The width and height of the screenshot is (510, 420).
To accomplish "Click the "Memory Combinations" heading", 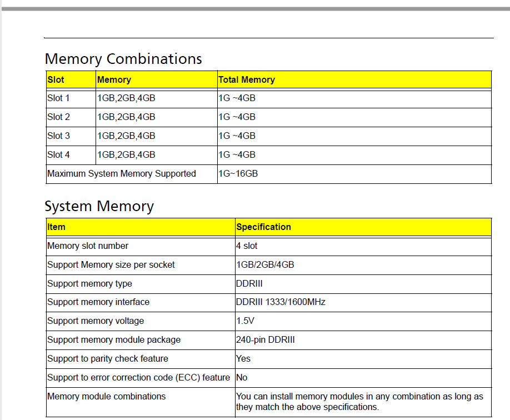I will 123,59.
